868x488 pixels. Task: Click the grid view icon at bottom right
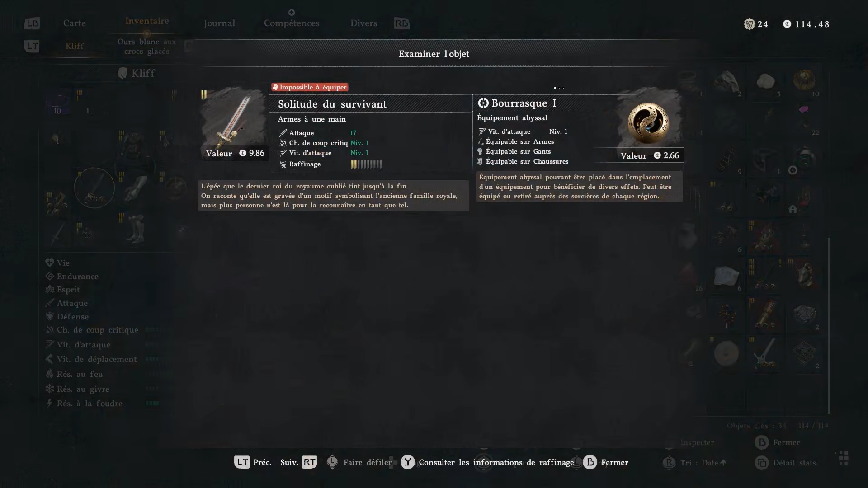(844, 458)
